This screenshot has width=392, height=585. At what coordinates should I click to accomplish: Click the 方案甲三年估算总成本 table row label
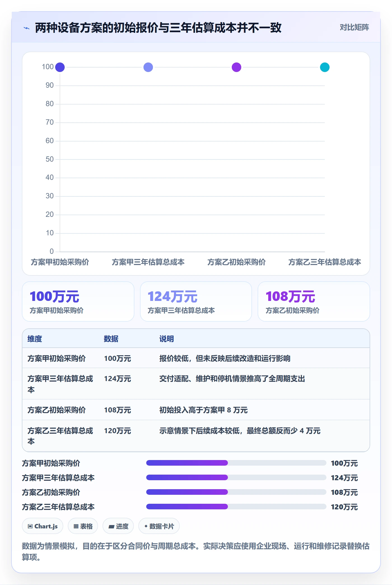coord(60,384)
